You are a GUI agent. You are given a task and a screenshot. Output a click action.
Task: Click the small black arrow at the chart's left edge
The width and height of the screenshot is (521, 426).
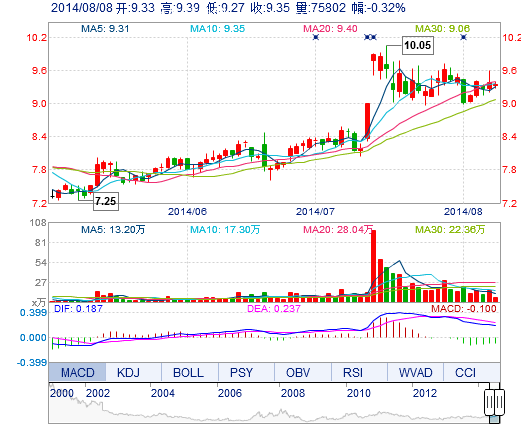pyautogui.click(x=52, y=194)
